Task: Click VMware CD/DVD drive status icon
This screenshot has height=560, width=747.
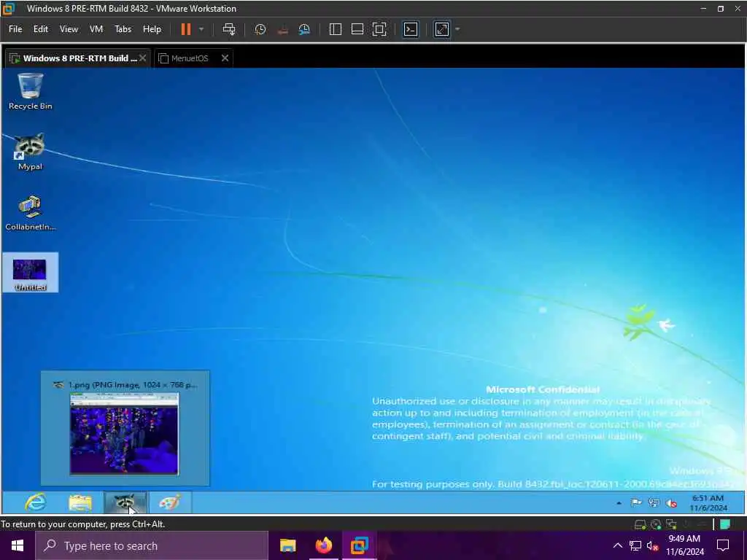Action: [x=656, y=524]
